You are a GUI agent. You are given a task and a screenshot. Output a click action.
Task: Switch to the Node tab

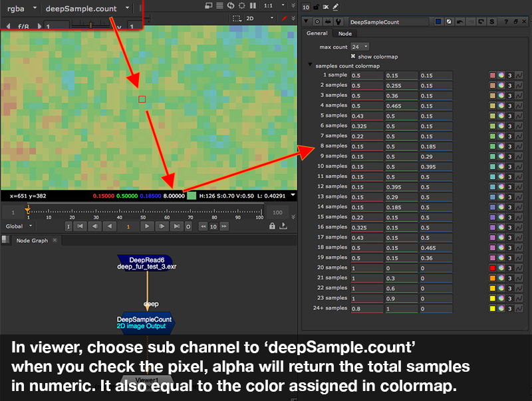coord(344,33)
